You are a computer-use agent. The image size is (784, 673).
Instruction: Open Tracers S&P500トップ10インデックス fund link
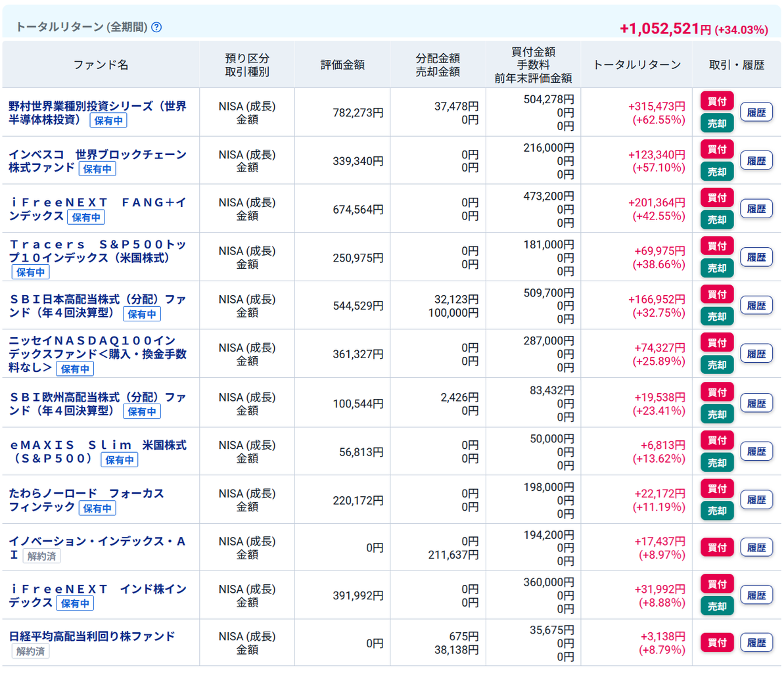(x=98, y=251)
